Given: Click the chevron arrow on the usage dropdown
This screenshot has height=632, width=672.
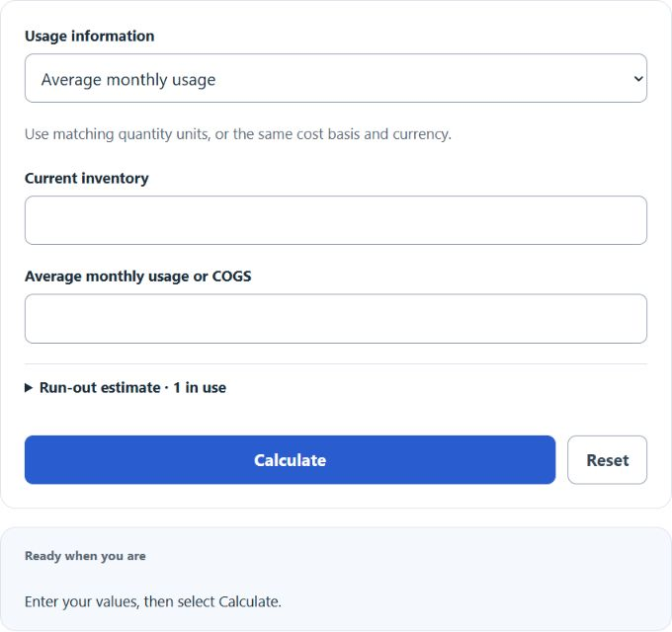Looking at the screenshot, I should click(x=638, y=79).
